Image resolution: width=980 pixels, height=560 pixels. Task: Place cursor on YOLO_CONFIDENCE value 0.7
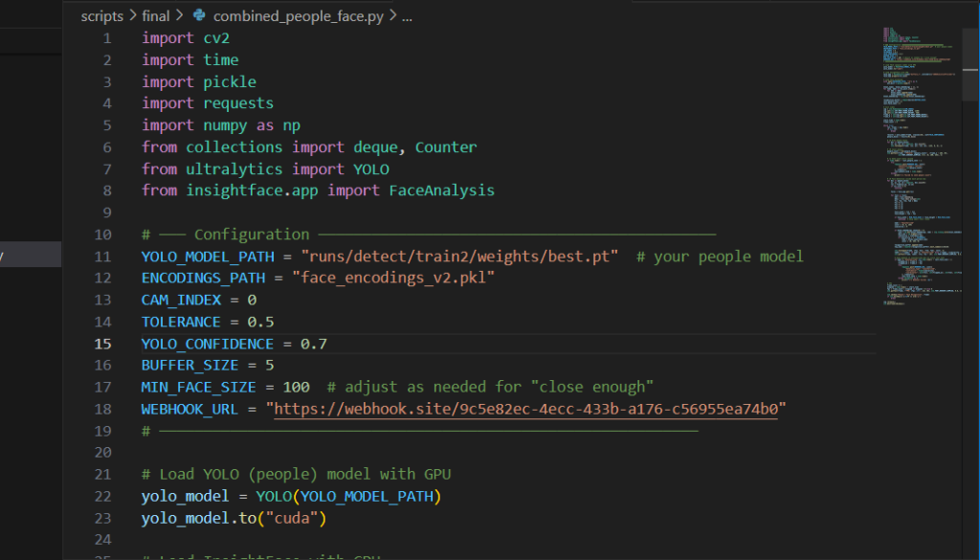click(x=314, y=344)
